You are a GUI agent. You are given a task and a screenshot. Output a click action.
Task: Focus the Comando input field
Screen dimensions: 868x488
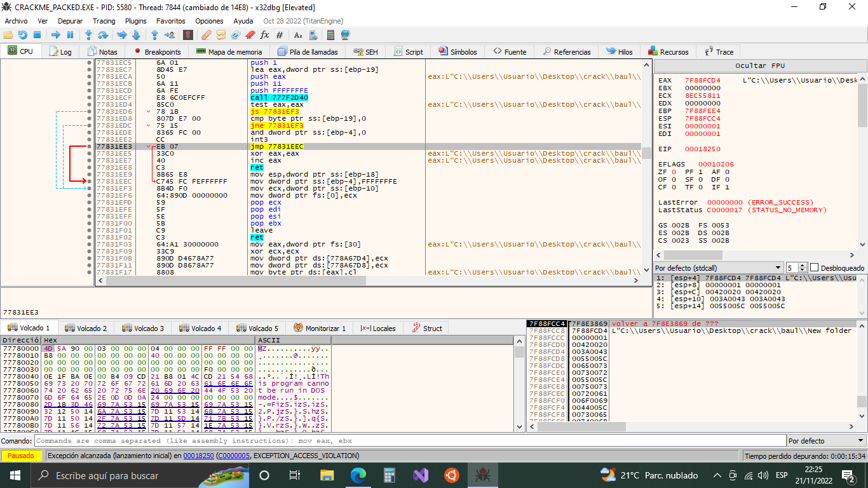(407, 440)
